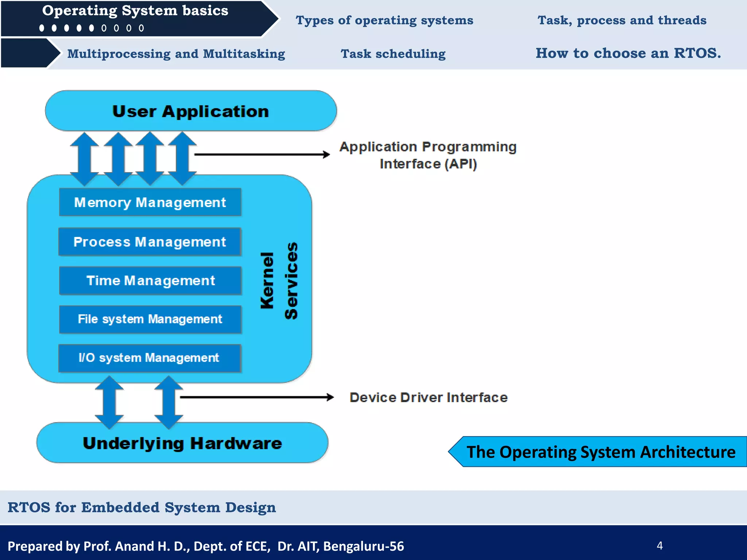Click the fifth filled progress dot
This screenshot has height=560, width=747.
pyautogui.click(x=92, y=28)
